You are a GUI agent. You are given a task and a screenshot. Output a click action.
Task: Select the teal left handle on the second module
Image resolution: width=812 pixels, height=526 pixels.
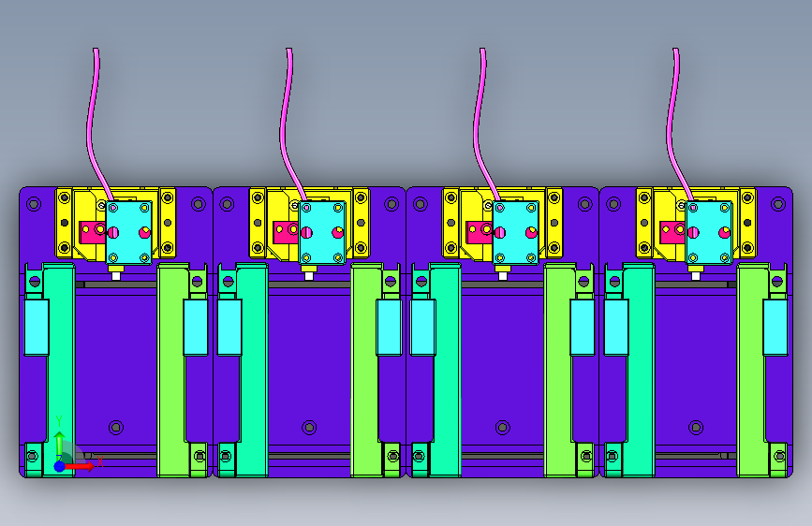253,370
